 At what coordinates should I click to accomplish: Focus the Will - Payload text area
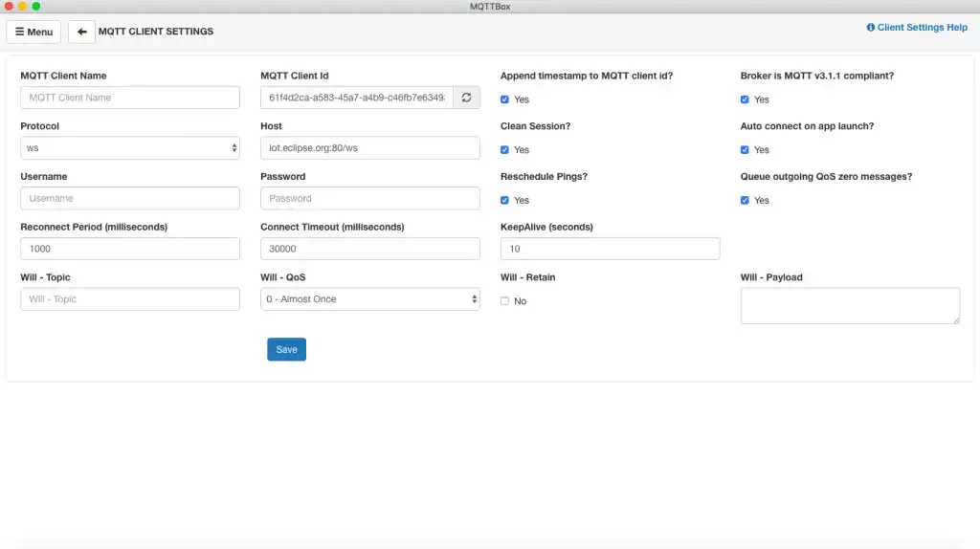pos(849,306)
